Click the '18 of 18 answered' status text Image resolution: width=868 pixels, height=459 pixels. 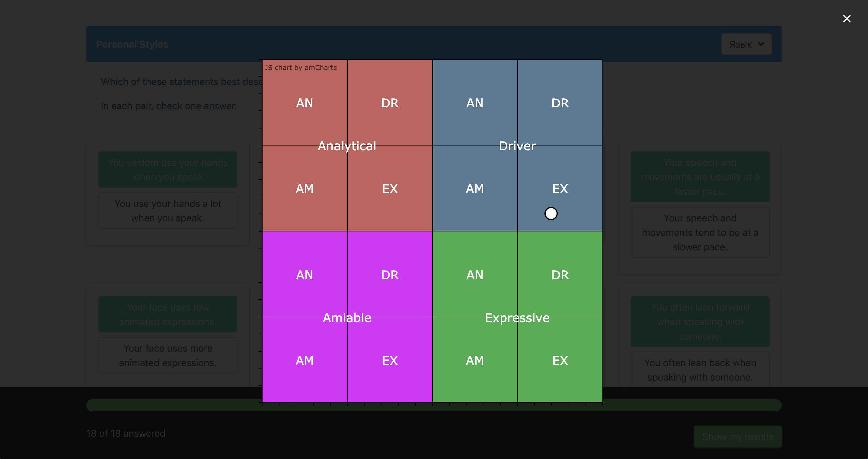(x=126, y=433)
